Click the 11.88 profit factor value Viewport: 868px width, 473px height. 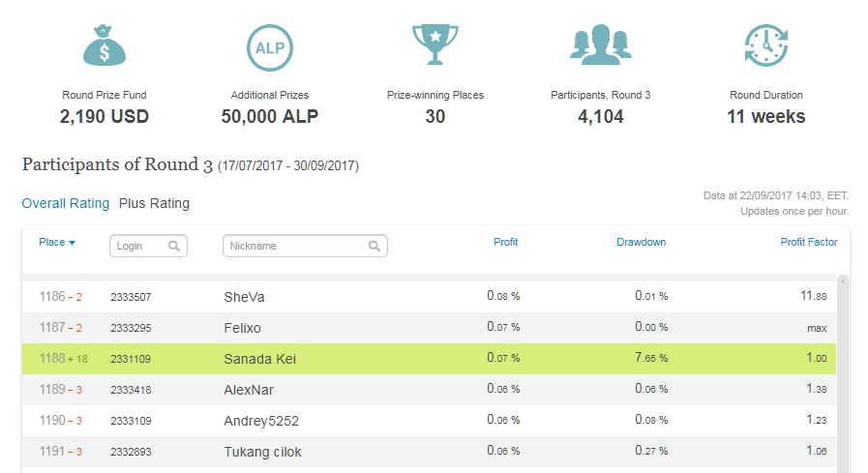813,296
